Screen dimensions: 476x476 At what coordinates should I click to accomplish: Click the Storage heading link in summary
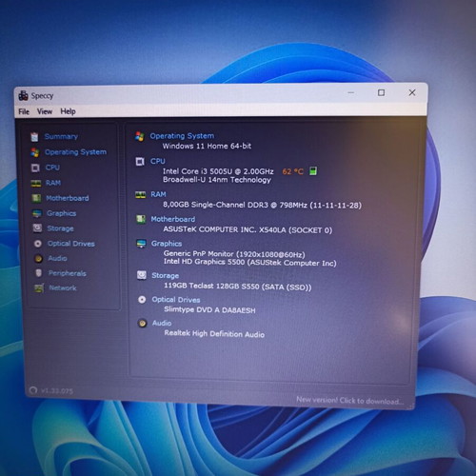point(165,275)
